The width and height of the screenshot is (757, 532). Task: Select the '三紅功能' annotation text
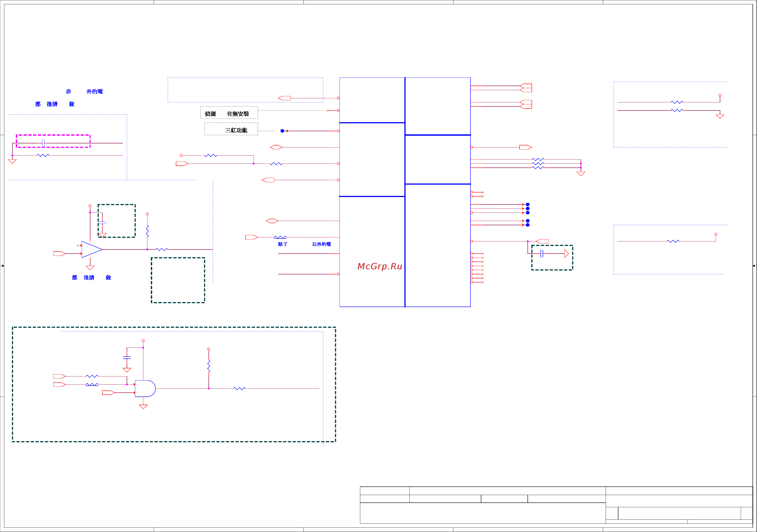coord(236,130)
